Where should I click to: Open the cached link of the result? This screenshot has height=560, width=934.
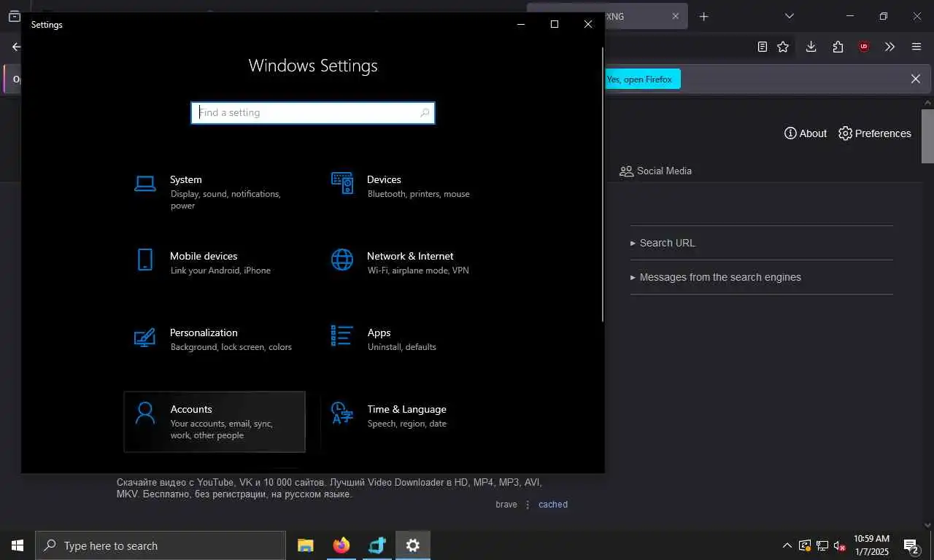click(x=553, y=505)
